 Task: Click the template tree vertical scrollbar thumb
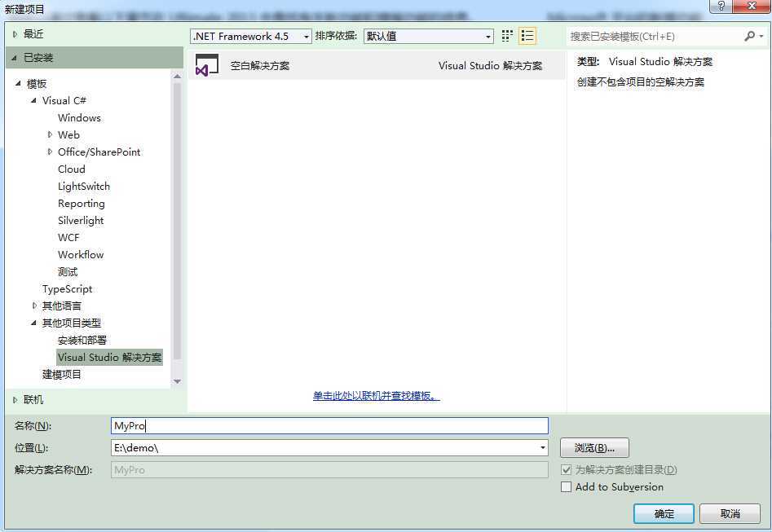[x=177, y=221]
